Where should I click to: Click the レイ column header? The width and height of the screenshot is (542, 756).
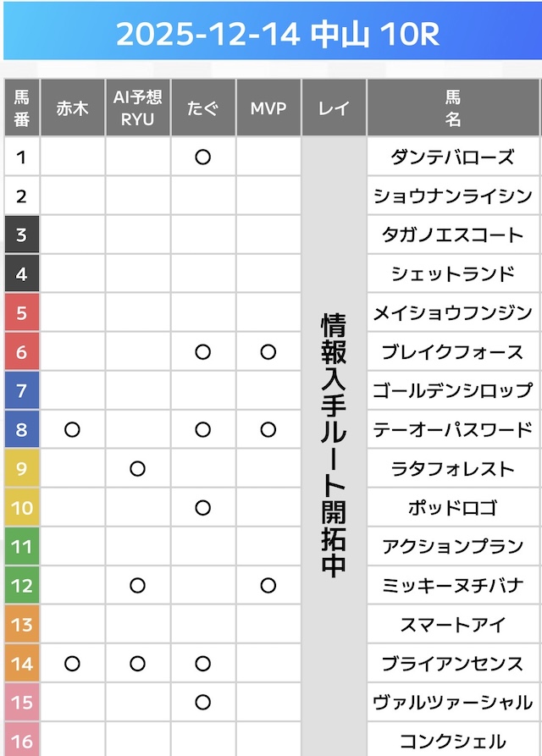(334, 108)
